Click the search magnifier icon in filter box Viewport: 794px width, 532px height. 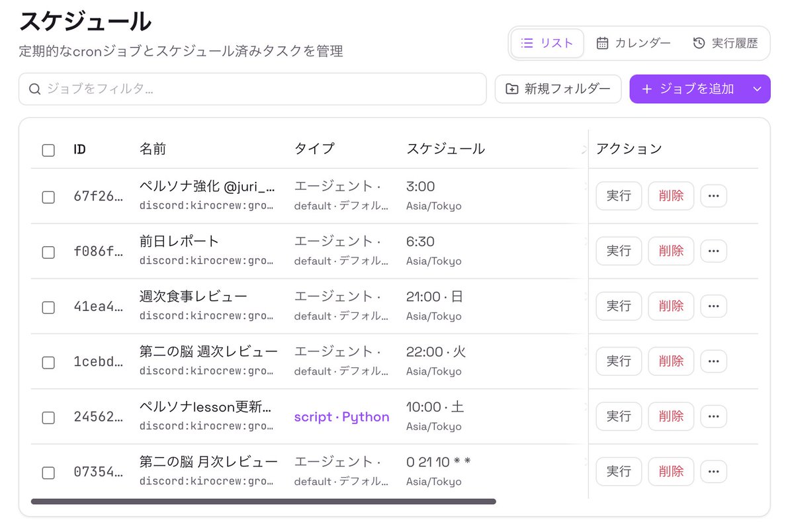pos(35,89)
